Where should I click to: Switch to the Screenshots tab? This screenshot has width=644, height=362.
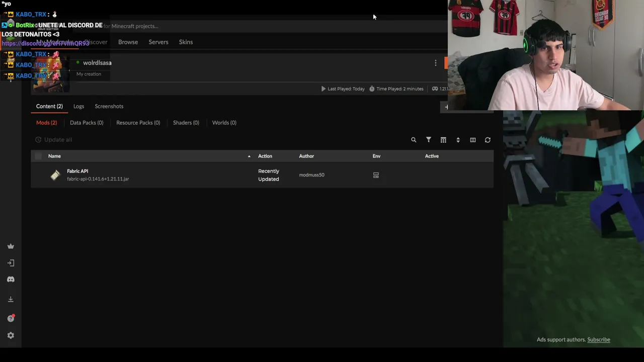109,107
